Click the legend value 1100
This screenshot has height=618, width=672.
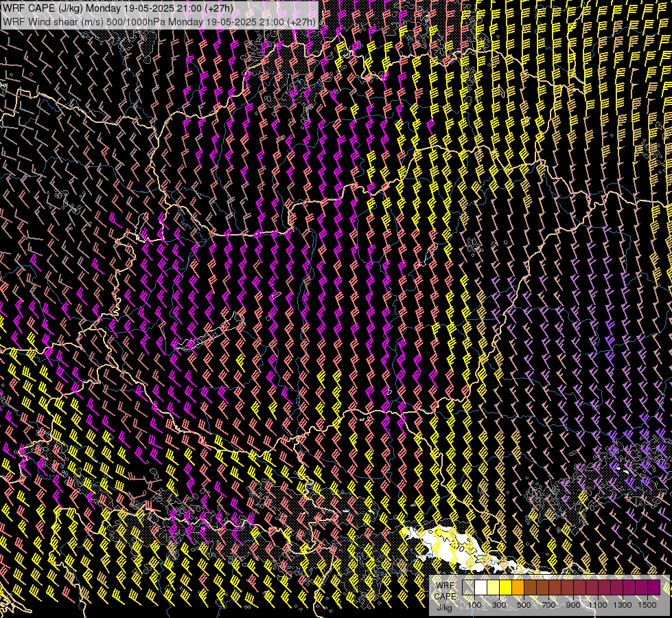[597, 605]
